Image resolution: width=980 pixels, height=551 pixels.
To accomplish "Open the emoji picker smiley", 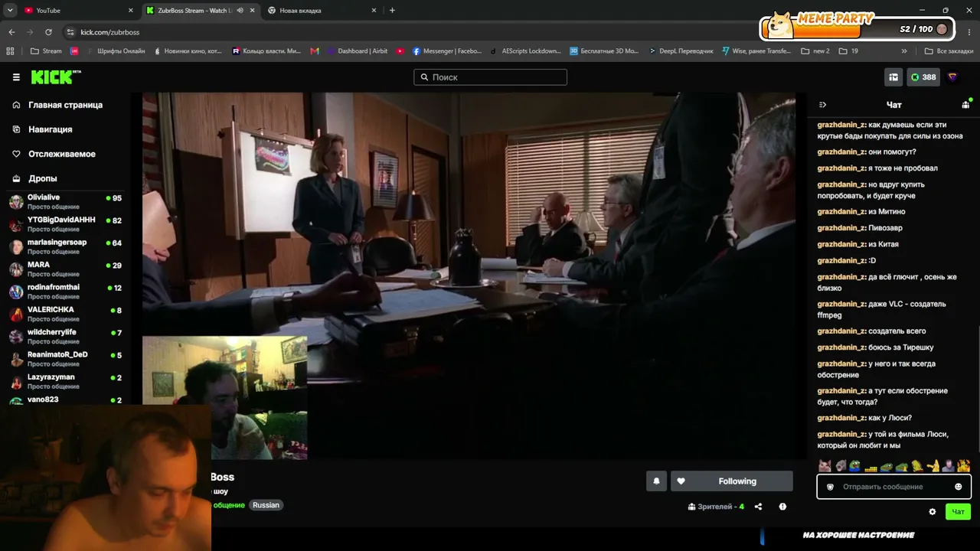I will pos(959,487).
